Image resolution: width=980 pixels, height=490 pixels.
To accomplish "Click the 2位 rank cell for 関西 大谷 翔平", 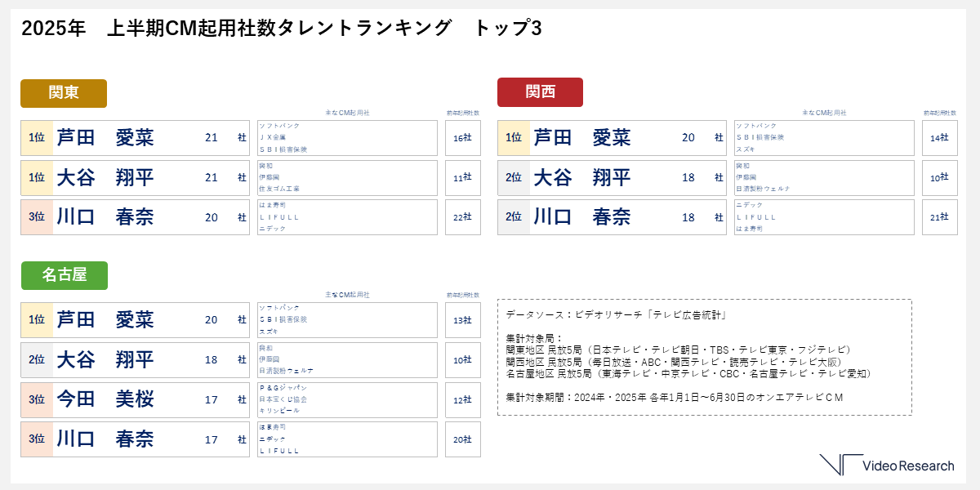I will (x=514, y=178).
